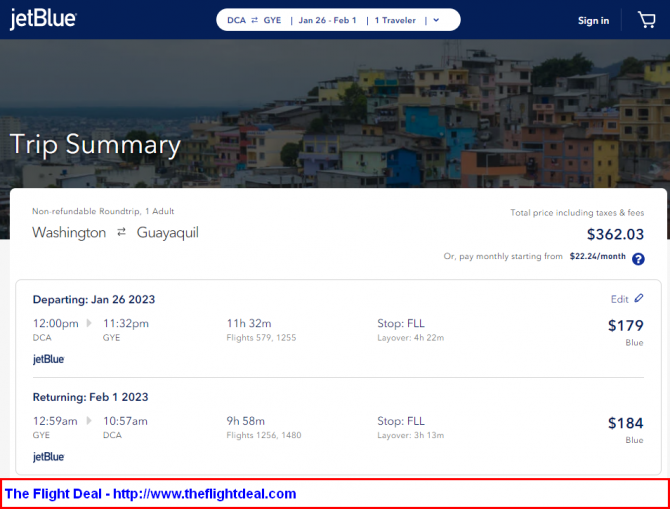Click '1 Traveler' in search bar

click(395, 20)
